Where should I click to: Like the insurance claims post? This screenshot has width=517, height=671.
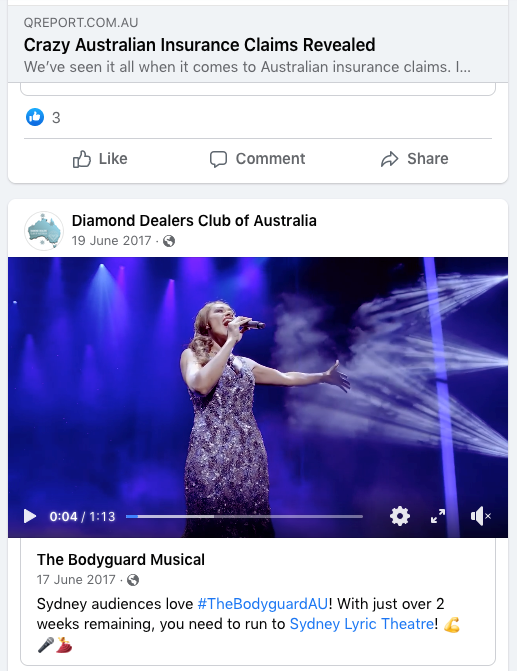click(100, 159)
